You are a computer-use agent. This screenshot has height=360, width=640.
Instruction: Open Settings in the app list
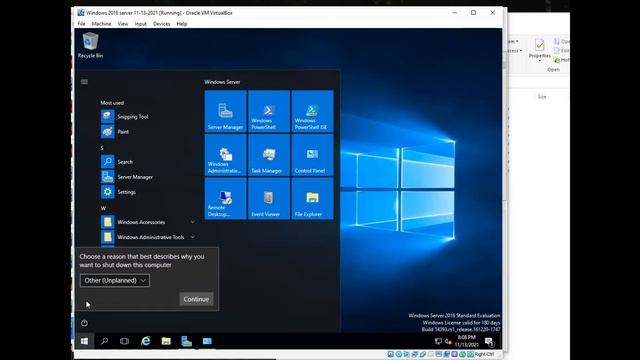tap(118, 192)
